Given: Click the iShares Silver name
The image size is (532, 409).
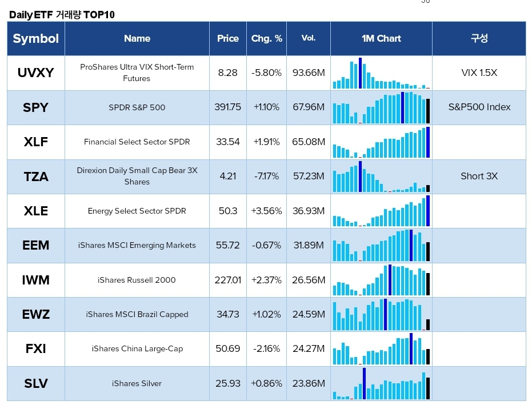Looking at the screenshot, I should tap(137, 383).
